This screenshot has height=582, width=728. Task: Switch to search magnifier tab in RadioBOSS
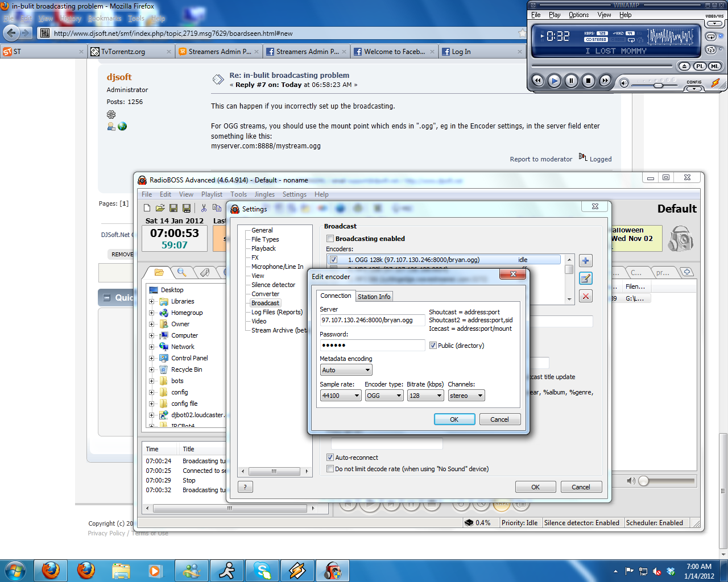pos(181,272)
